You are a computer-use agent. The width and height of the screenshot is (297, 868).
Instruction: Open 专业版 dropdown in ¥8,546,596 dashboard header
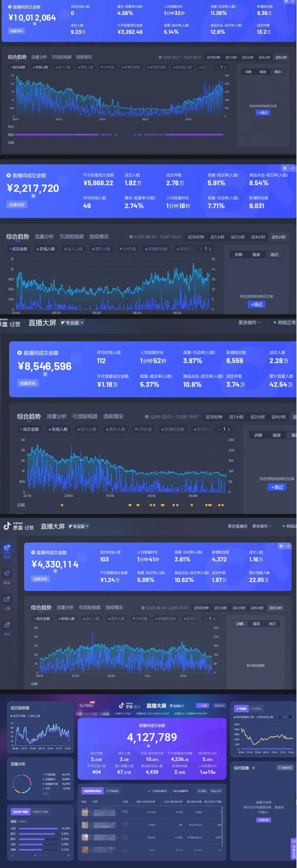[x=72, y=323]
